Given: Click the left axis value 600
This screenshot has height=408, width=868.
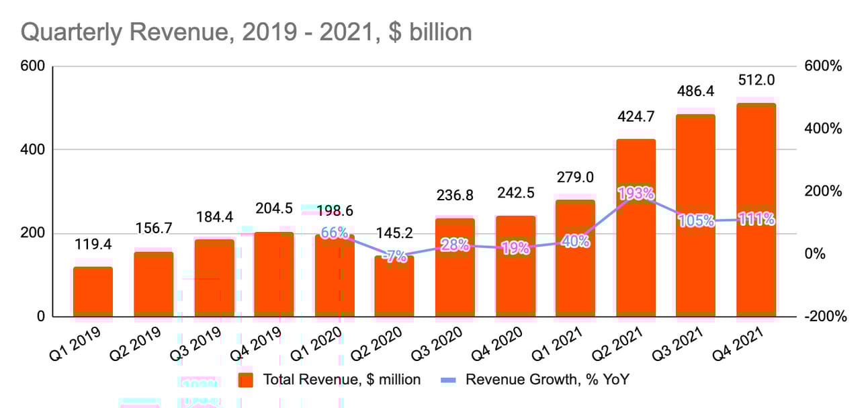Looking at the screenshot, I should click(x=34, y=66).
